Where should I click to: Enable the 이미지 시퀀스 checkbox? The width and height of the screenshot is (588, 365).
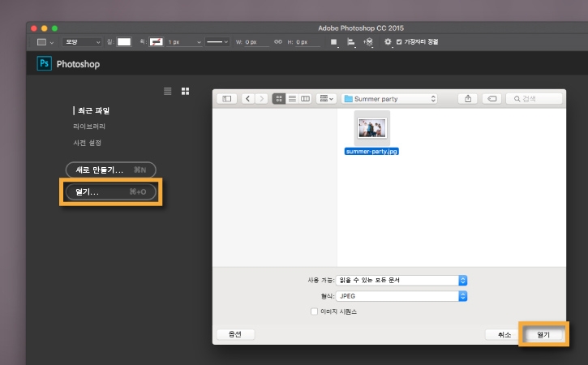click(x=315, y=311)
